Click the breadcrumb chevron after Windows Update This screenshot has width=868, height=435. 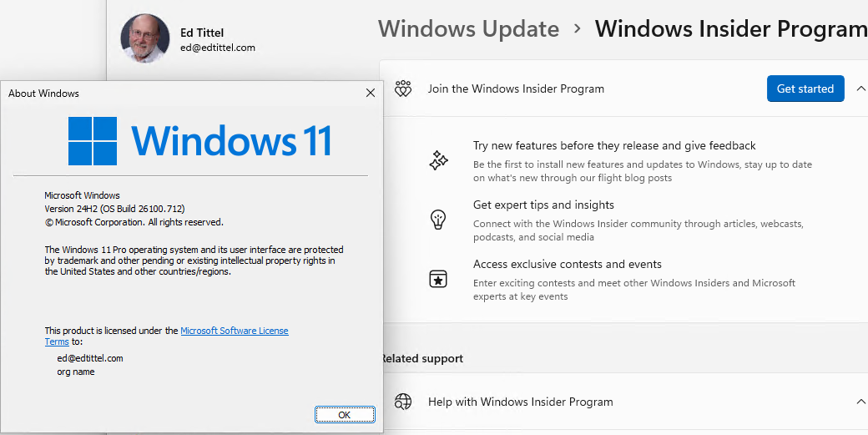click(x=578, y=28)
